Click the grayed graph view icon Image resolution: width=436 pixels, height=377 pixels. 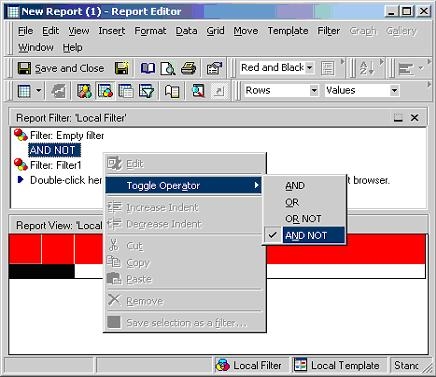[x=59, y=91]
